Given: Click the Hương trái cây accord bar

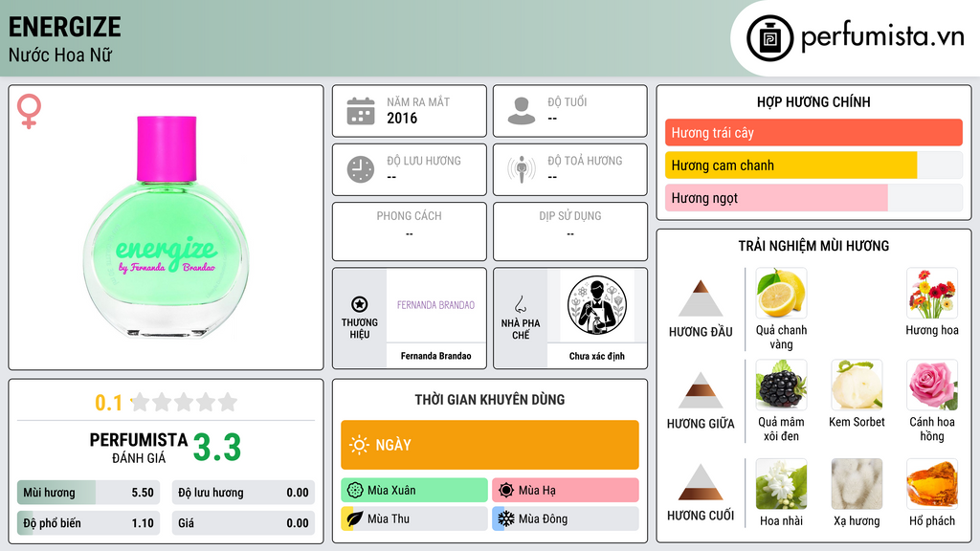Looking at the screenshot, I should pyautogui.click(x=813, y=132).
